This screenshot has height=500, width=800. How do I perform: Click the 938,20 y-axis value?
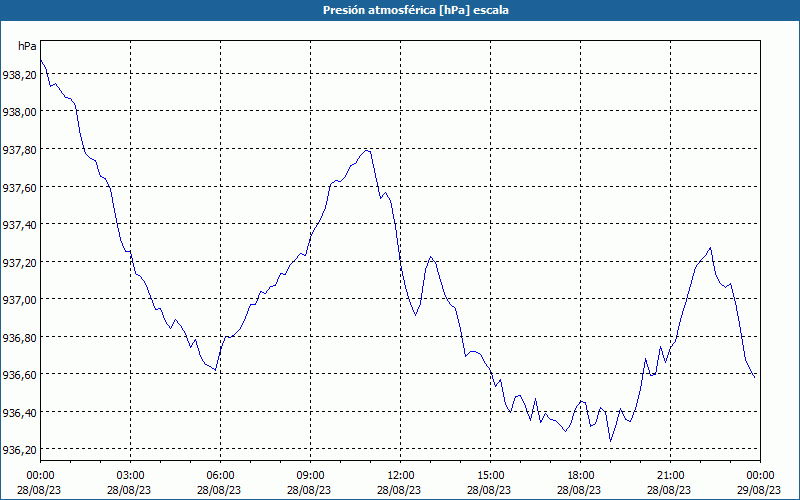click(x=19, y=75)
